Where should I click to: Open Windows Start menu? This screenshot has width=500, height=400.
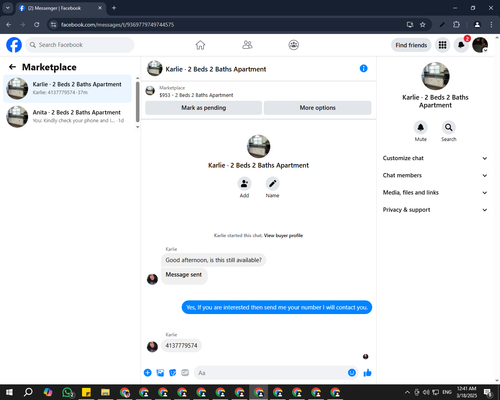point(9,392)
